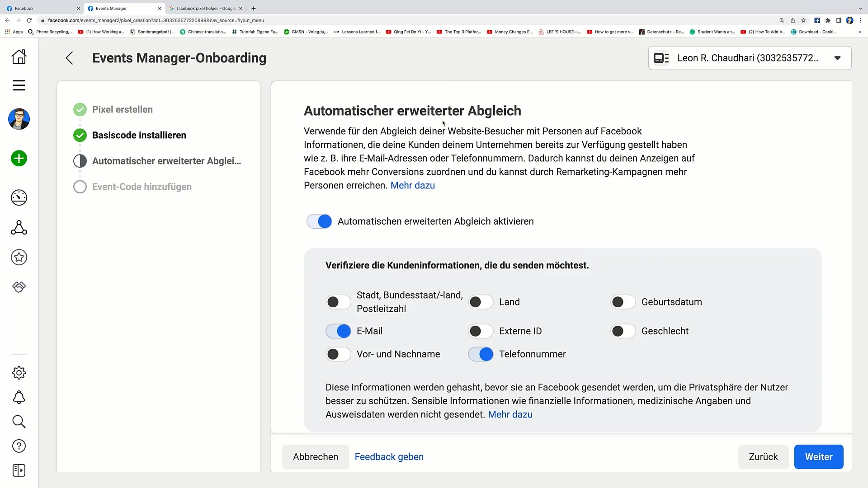The image size is (868, 488).
Task: Enable the Geschlecht toggle
Action: (623, 331)
